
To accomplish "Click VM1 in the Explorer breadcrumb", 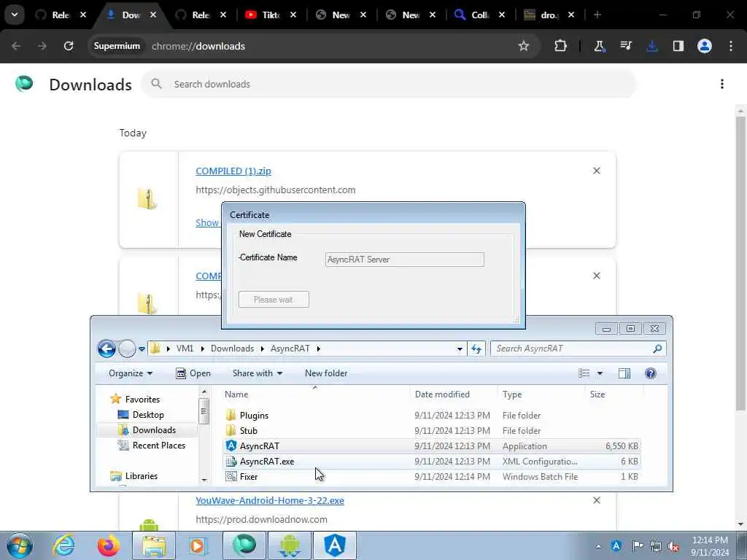I will click(185, 349).
